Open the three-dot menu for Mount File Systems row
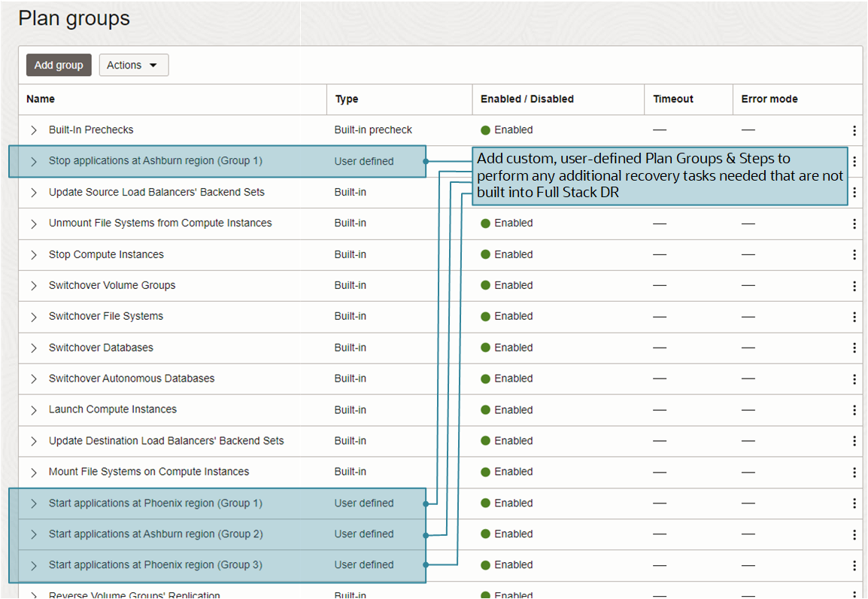This screenshot has height=599, width=868. coord(854,472)
